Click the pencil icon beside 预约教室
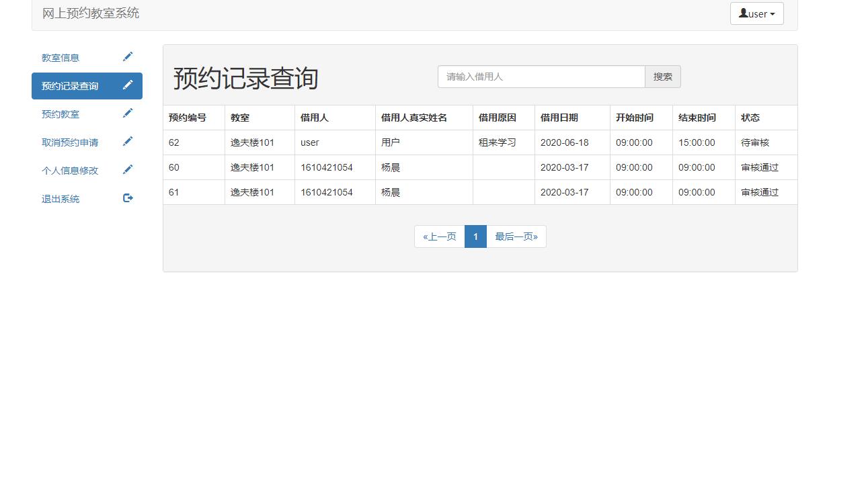 [x=128, y=113]
